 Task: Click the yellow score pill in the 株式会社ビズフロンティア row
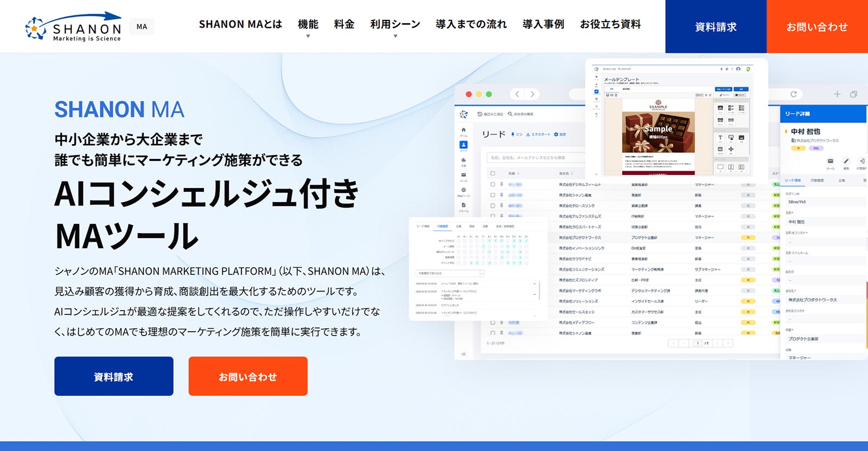coord(748,280)
